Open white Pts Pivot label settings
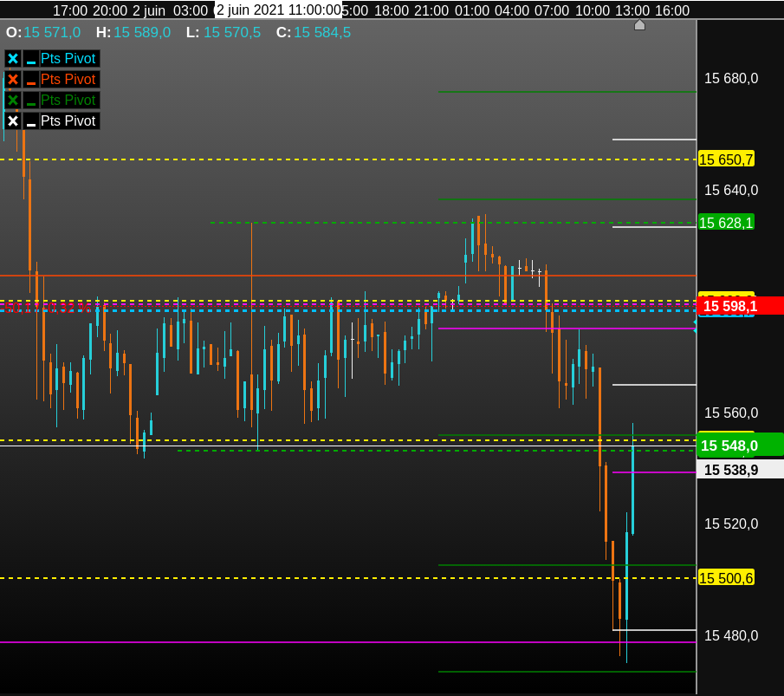This screenshot has width=784, height=696. [68, 121]
